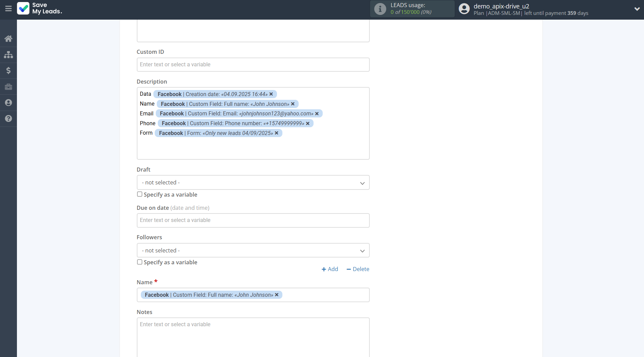Focus the Custom ID input field

click(x=253, y=65)
